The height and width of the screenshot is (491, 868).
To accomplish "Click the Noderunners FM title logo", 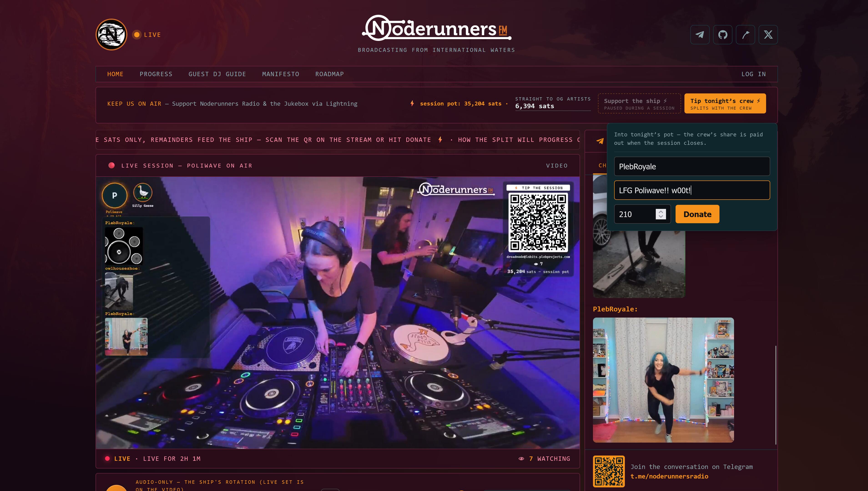I will [437, 28].
